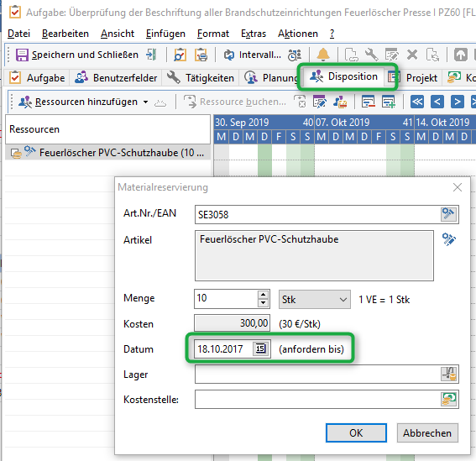
Task: Confirm the Materialreservierung dialog with OK
Action: tap(356, 433)
